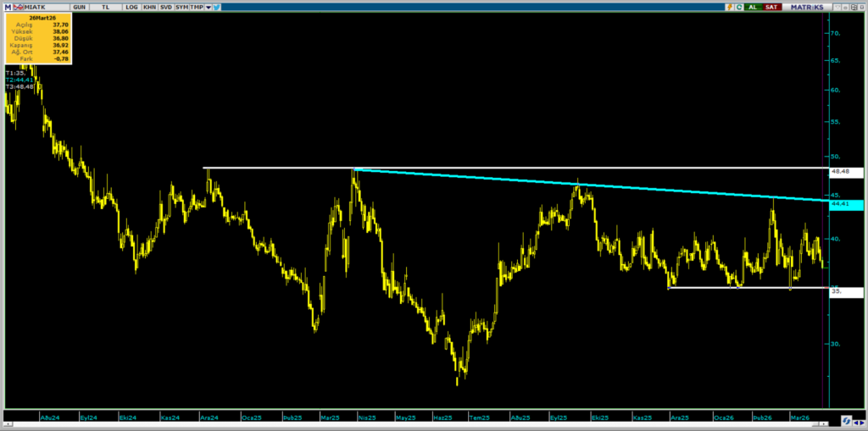Image resolution: width=868 pixels, height=431 pixels.
Task: Open the Twitter bird icon
Action: 216,7
